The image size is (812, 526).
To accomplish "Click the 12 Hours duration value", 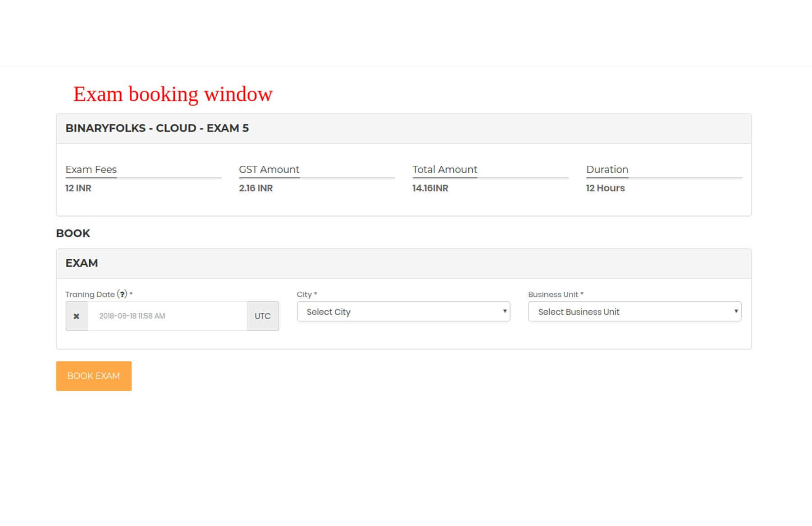I will (x=605, y=188).
